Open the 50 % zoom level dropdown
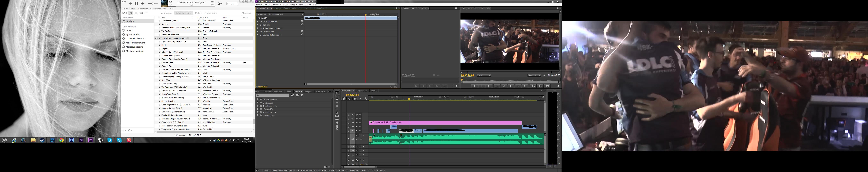 (484, 75)
